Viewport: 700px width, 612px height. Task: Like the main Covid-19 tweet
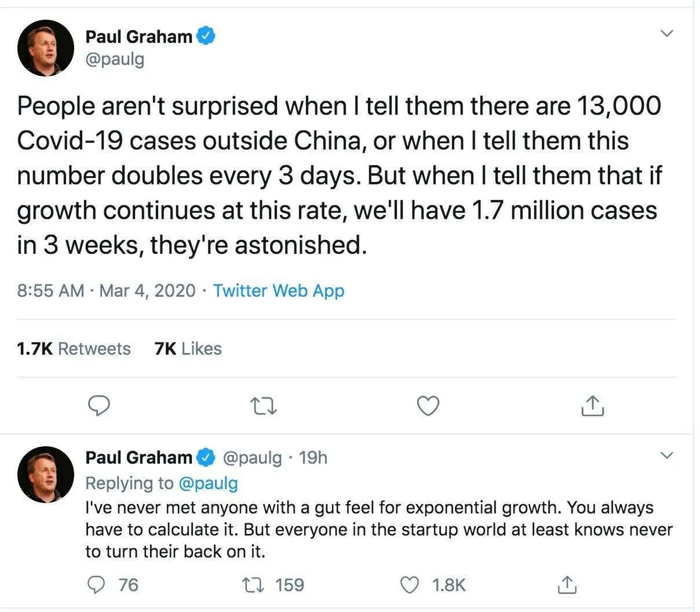point(429,405)
